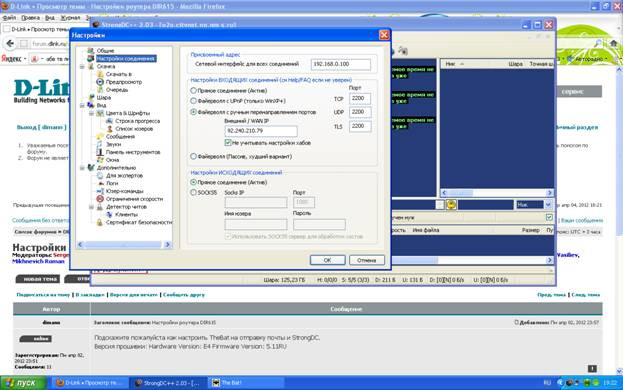Viewport: 623px width, 390px height.
Task: Open the Файл menu in Firefox
Action: (x=9, y=18)
